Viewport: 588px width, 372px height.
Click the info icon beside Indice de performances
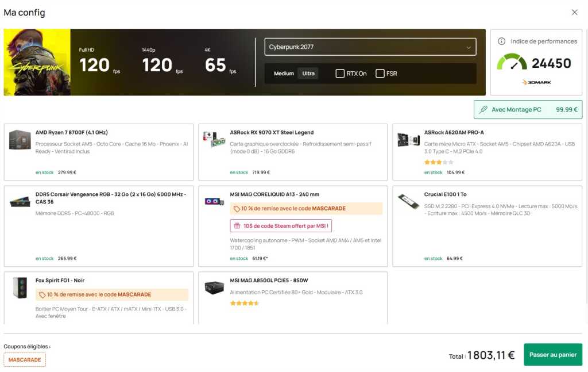(501, 41)
